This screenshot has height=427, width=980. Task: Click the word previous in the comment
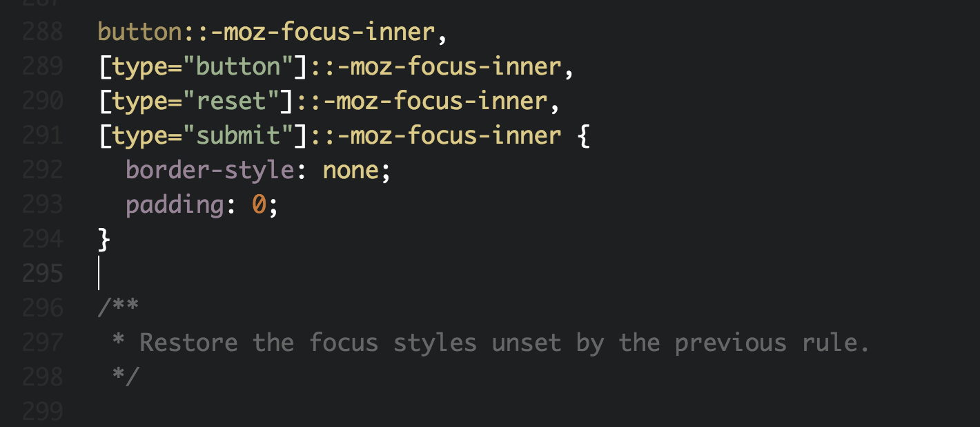(x=731, y=343)
